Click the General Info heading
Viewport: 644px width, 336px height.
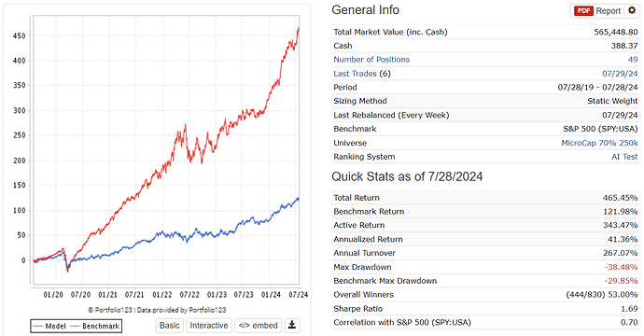(x=365, y=10)
